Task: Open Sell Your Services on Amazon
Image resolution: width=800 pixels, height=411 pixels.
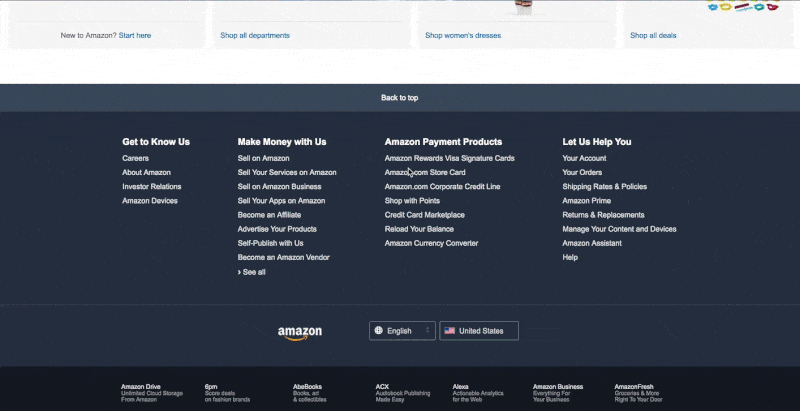Action: click(x=287, y=173)
